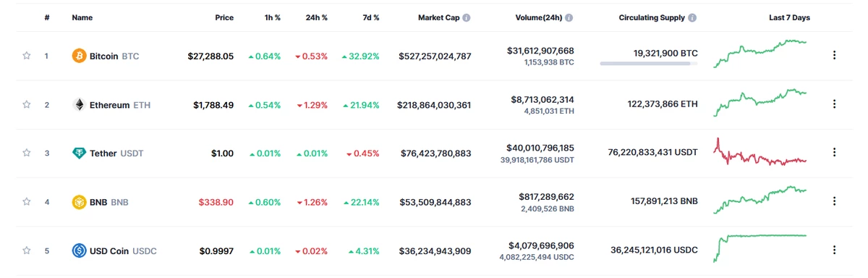The height and width of the screenshot is (278, 868).
Task: Sort table by Price column header
Action: click(x=224, y=17)
